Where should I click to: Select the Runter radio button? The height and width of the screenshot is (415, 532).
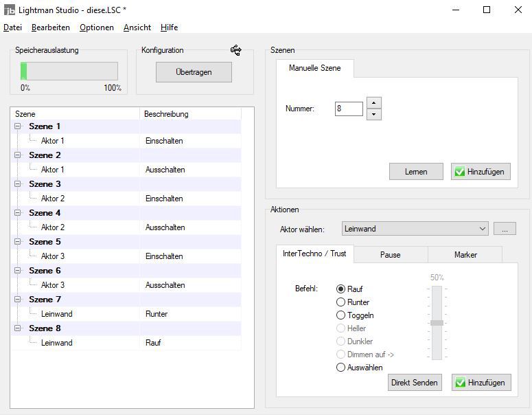point(341,302)
